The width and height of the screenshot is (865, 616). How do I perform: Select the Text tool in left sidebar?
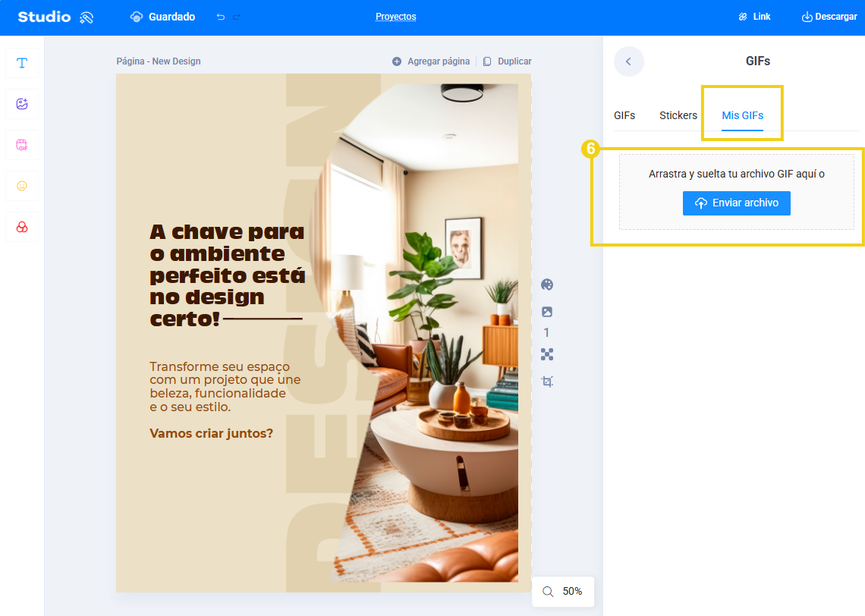(22, 63)
